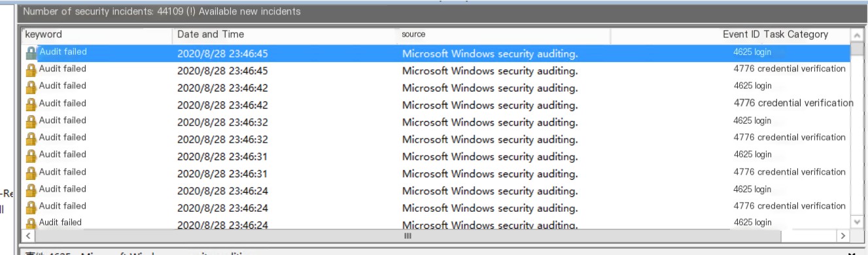Click 'Audit failed' in the 23:46:31 4776 row
Viewport: 868px width, 255px height.
(62, 172)
